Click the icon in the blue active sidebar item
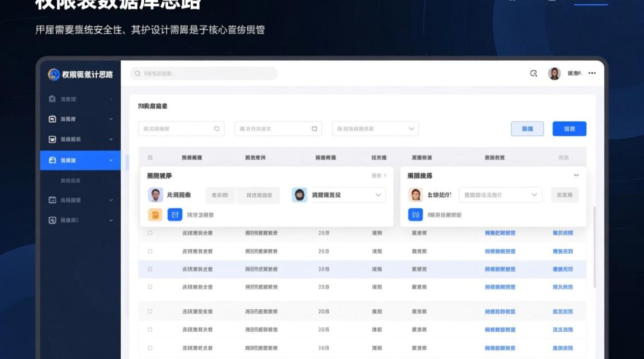 pyautogui.click(x=53, y=160)
